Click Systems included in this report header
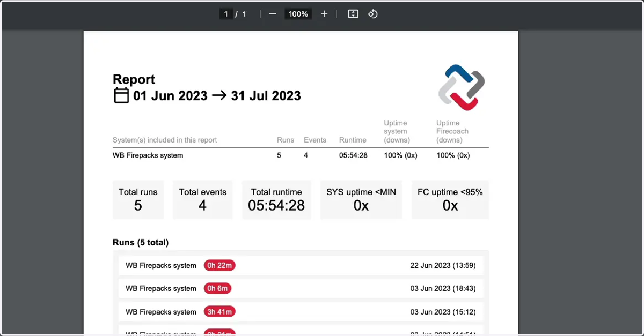The height and width of the screenshot is (336, 644). pos(165,140)
